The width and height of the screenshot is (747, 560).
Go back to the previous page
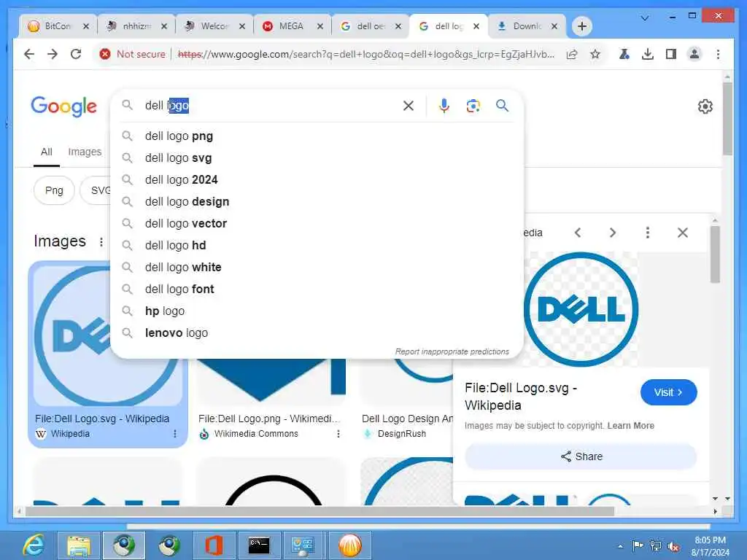29,54
